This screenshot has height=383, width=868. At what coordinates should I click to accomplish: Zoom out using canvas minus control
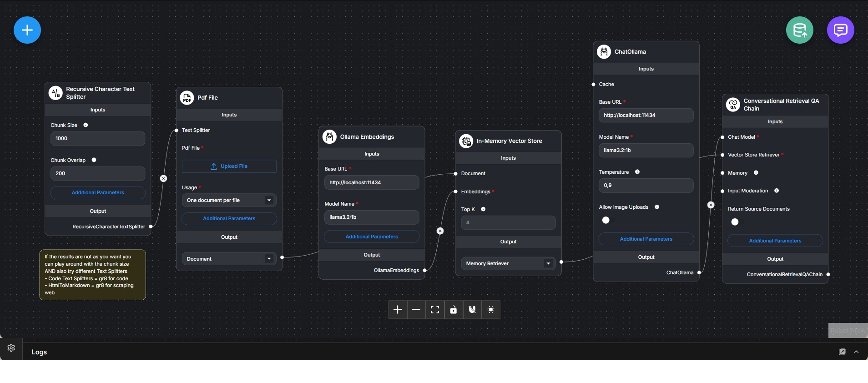pos(416,310)
